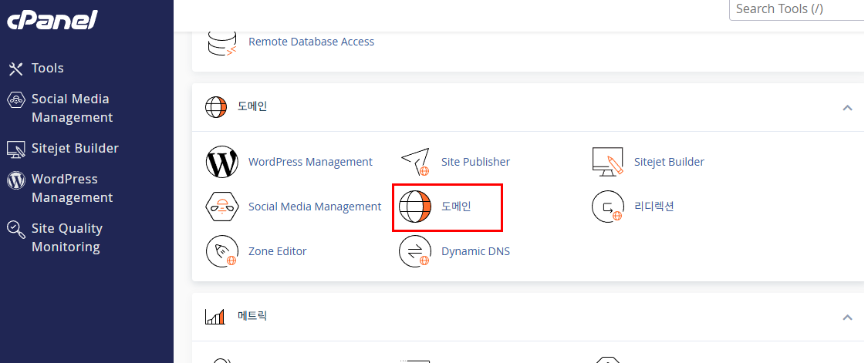Click the Zone Editor text link
The width and height of the screenshot is (868, 363).
pos(277,251)
